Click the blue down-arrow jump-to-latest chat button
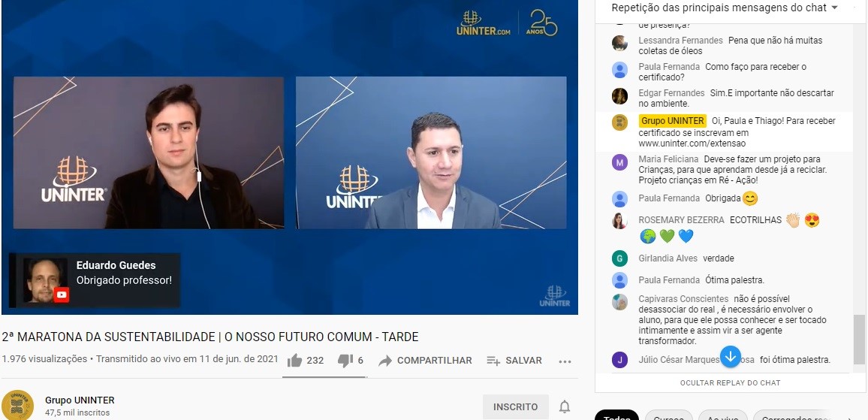The width and height of the screenshot is (868, 420). pos(730,356)
